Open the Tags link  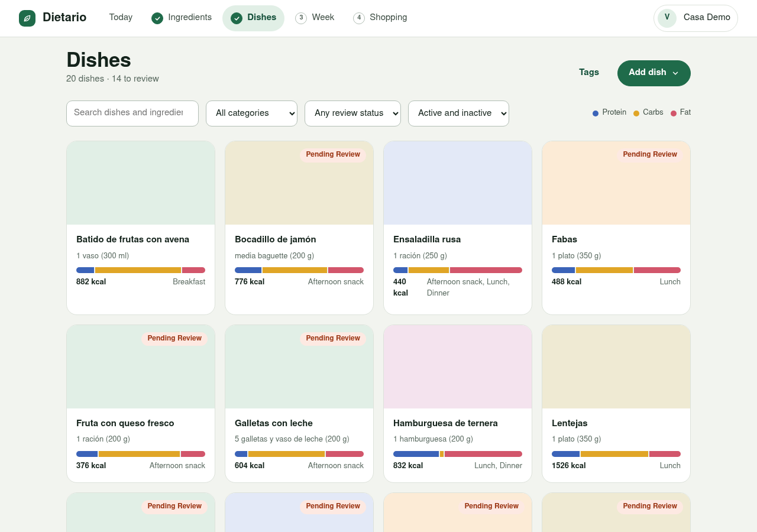[x=589, y=73]
